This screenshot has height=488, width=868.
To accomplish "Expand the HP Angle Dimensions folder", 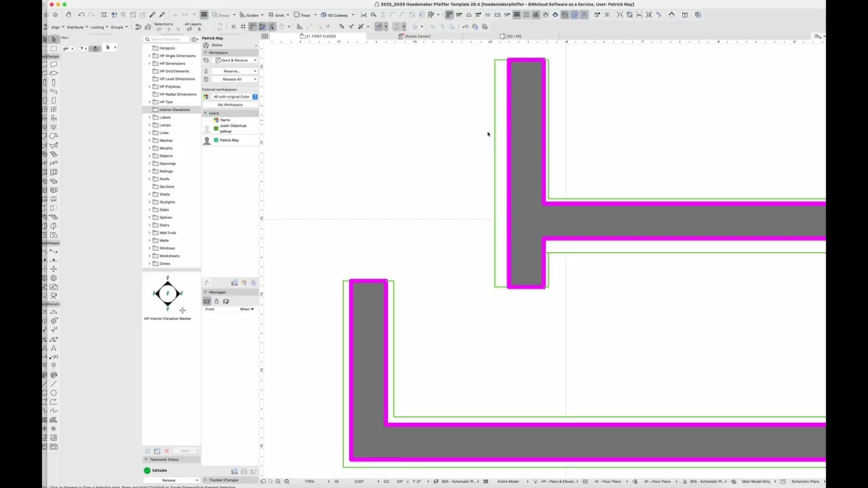I will click(149, 56).
